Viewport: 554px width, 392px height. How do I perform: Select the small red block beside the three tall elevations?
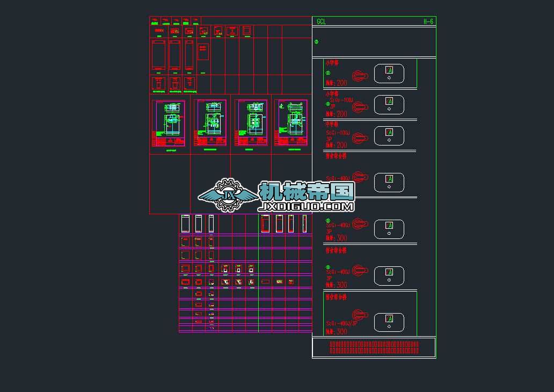(203, 52)
